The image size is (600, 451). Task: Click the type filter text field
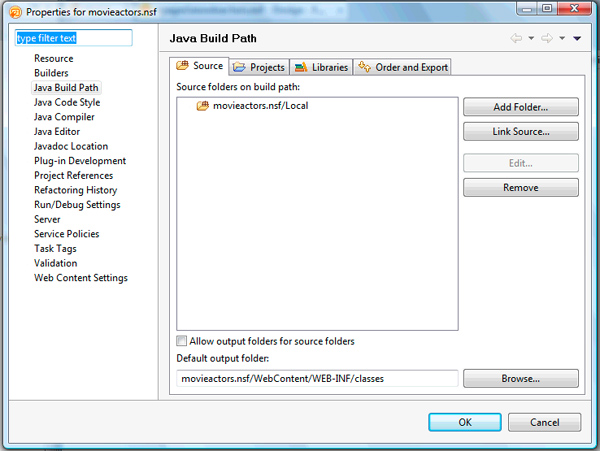[73, 38]
